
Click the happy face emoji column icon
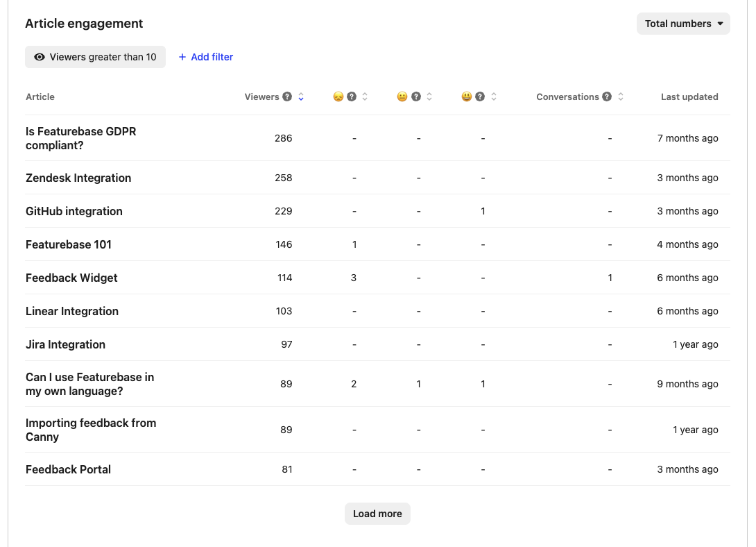pyautogui.click(x=467, y=97)
